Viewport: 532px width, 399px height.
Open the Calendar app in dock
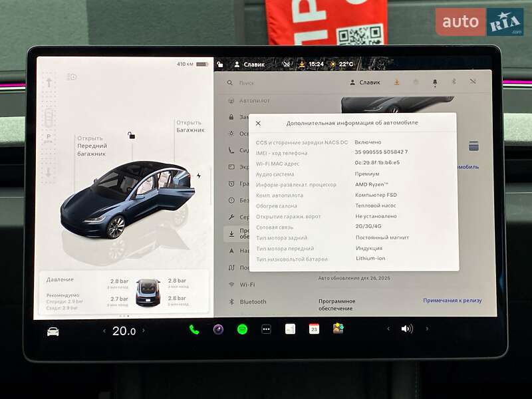[x=314, y=329]
